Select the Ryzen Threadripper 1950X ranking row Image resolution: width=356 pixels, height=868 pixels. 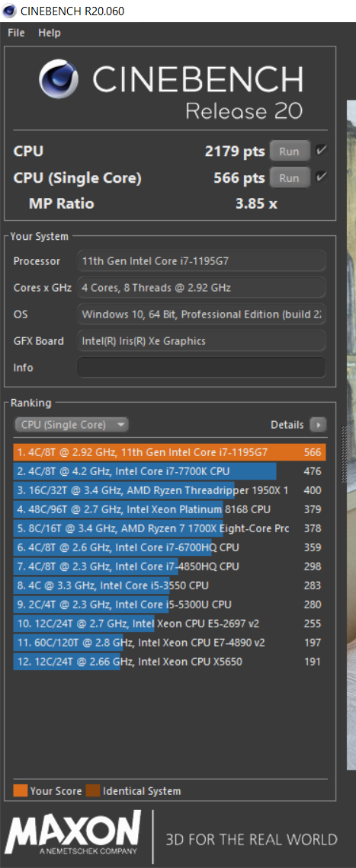click(169, 490)
